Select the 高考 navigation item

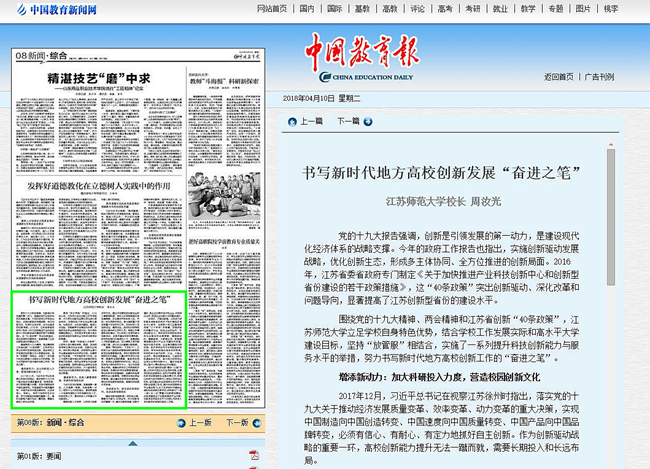click(444, 9)
